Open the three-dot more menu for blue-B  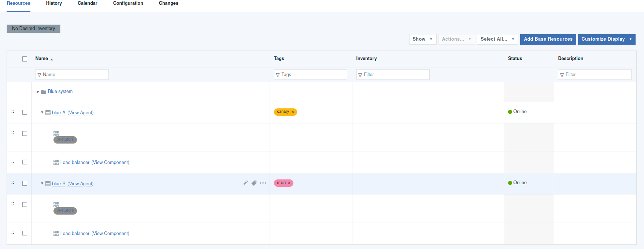tap(263, 183)
